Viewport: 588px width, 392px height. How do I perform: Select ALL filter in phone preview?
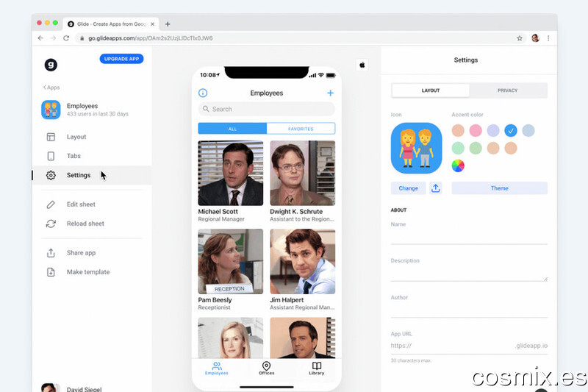232,129
